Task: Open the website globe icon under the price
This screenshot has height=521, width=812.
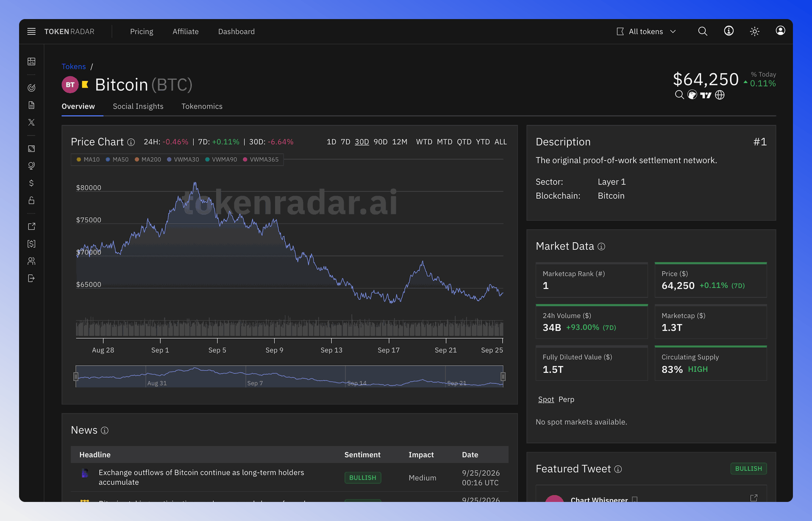Action: (x=720, y=95)
